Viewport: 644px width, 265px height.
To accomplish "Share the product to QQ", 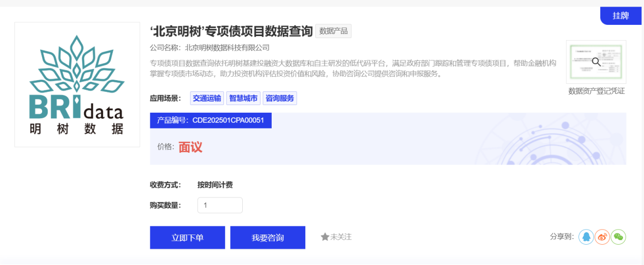I will pyautogui.click(x=586, y=237).
